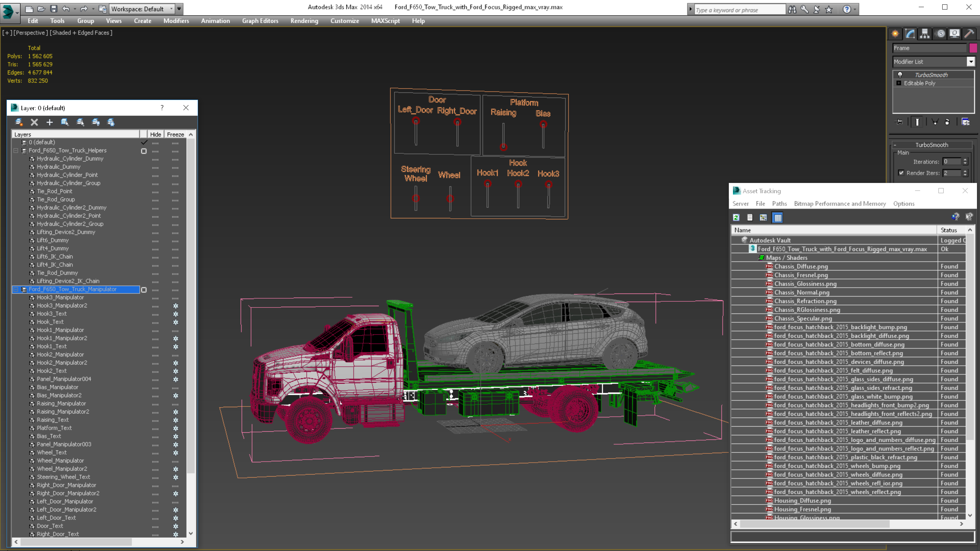Screen dimensions: 980x551
Task: Switch to Table View in Asset Tracking
Action: [x=778, y=218]
